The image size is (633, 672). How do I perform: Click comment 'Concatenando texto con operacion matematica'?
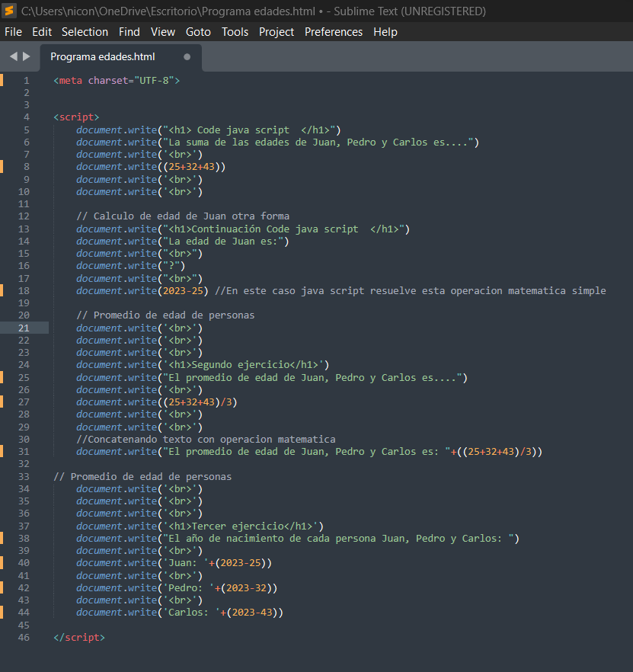click(206, 440)
